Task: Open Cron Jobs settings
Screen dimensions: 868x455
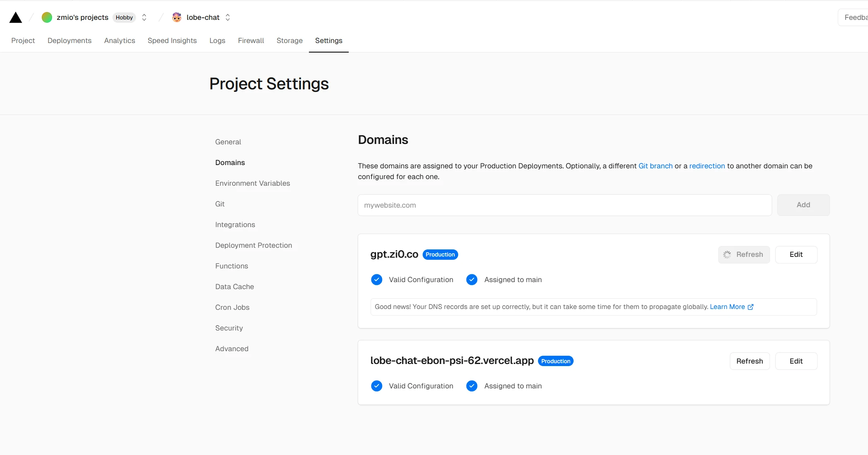Action: click(x=232, y=307)
